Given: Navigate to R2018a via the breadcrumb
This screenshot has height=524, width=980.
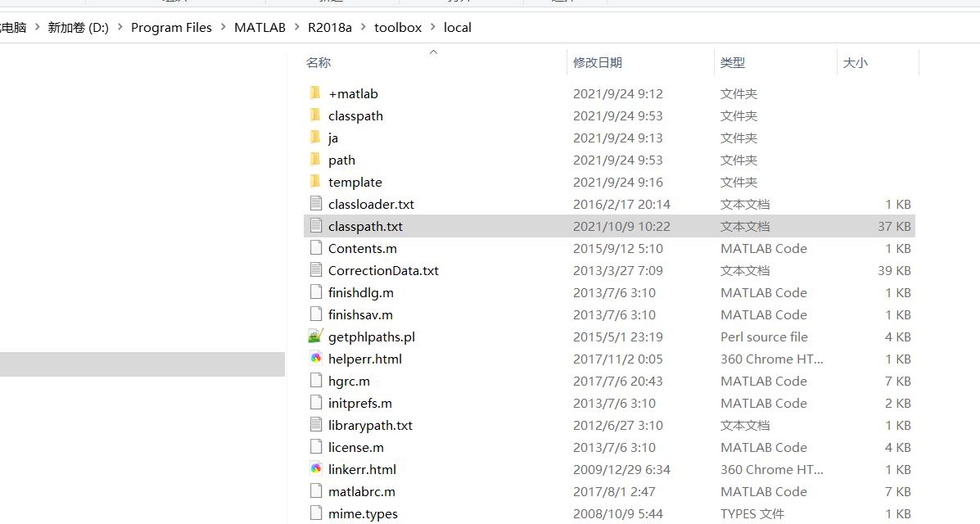Looking at the screenshot, I should 330,27.
